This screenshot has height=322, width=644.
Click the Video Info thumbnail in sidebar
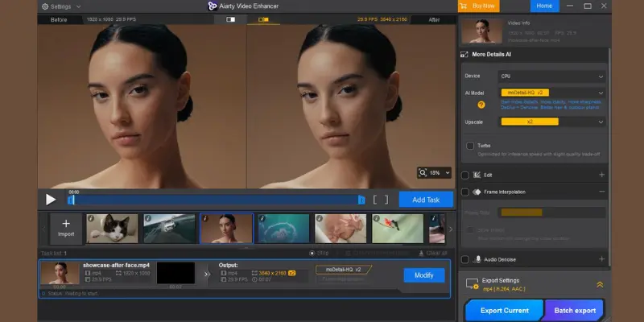[x=481, y=31]
